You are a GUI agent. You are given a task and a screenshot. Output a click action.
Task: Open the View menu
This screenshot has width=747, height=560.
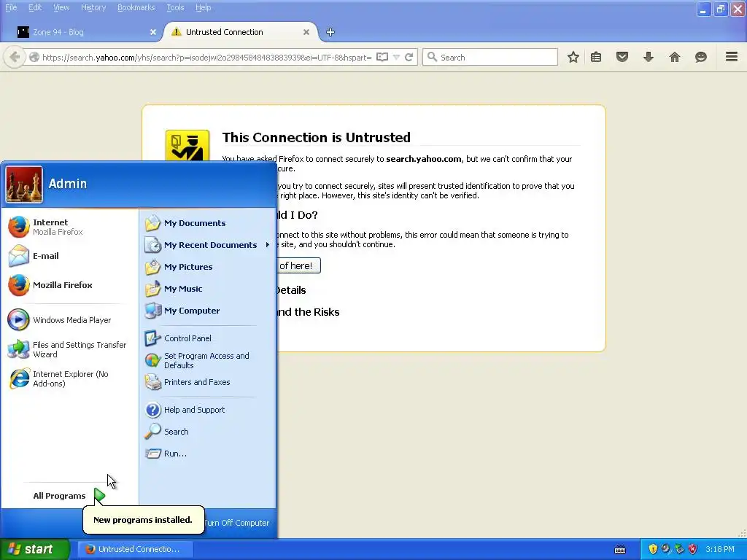click(x=61, y=7)
